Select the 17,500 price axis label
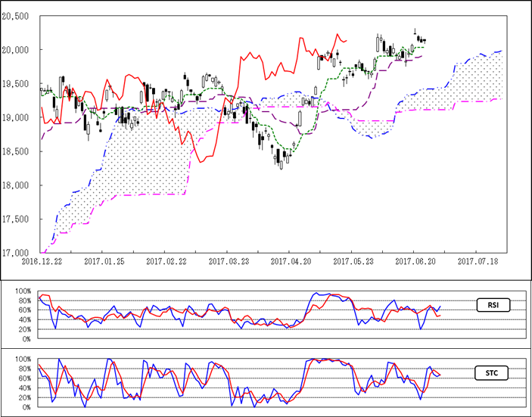Viewport: 532px width, 417px height. pos(15,219)
